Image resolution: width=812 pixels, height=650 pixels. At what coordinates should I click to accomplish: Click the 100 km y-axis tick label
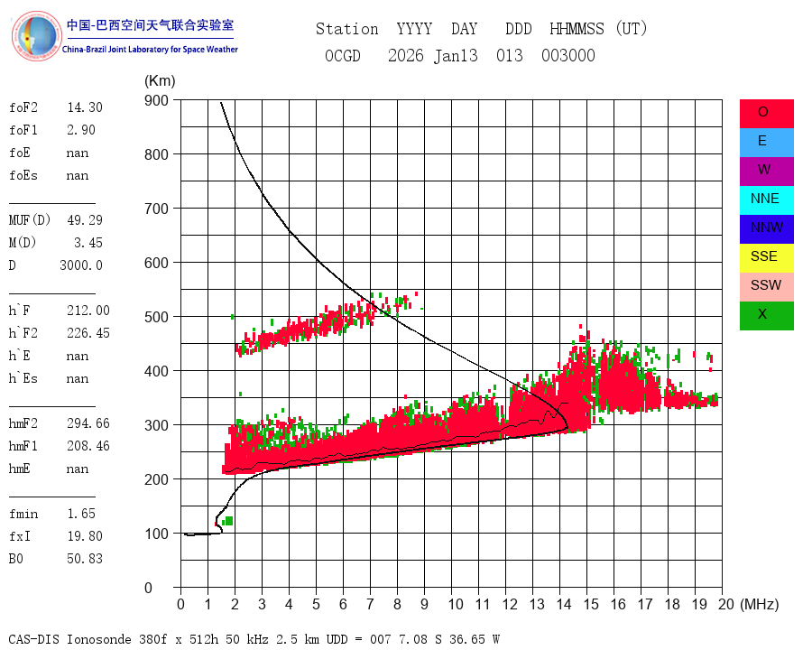156,534
